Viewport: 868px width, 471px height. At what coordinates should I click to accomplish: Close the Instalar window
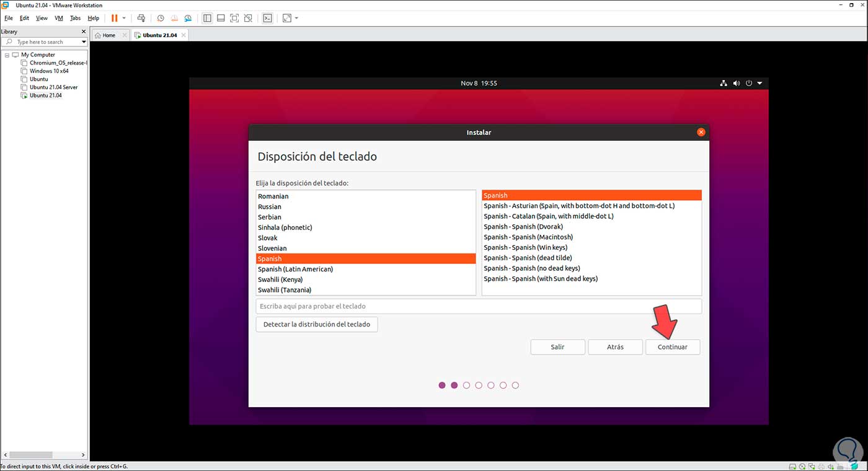(701, 132)
